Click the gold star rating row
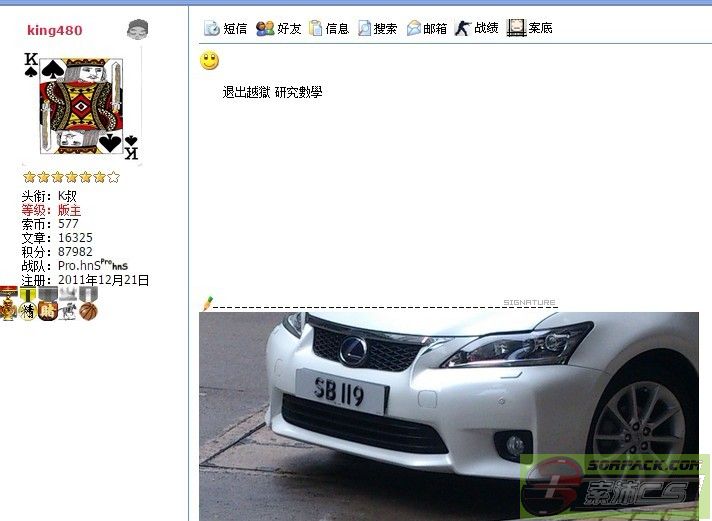Screen dimensions: 712x521 pyautogui.click(x=71, y=178)
